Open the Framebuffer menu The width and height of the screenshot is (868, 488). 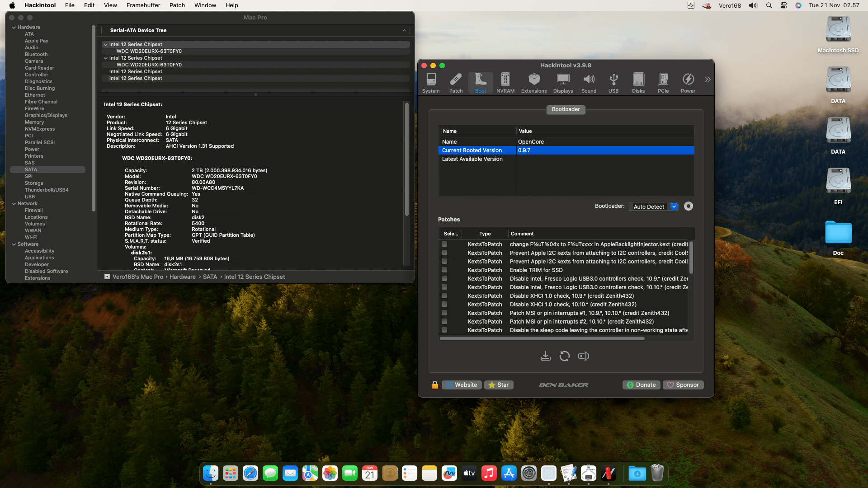coord(143,5)
